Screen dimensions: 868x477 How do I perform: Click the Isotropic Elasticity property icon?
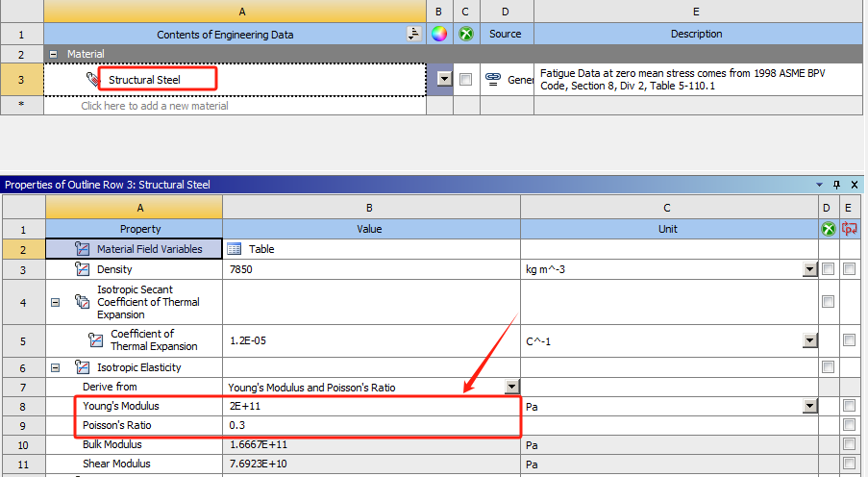click(x=82, y=366)
